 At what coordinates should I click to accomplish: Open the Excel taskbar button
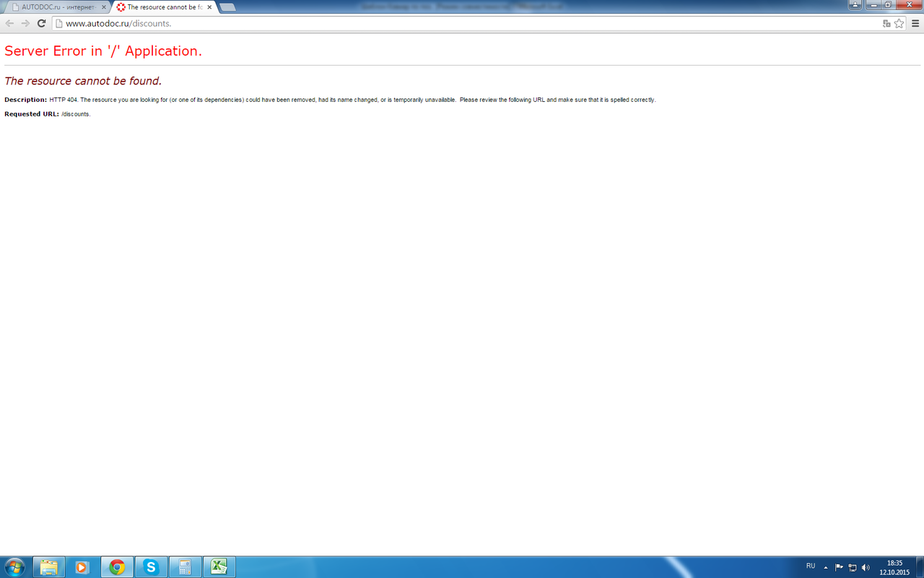point(219,566)
